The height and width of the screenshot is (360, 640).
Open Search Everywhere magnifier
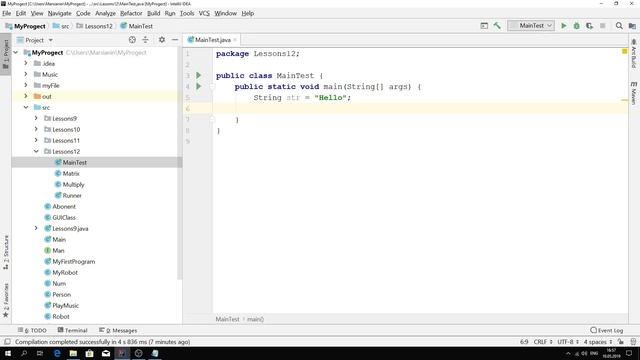coord(619,26)
